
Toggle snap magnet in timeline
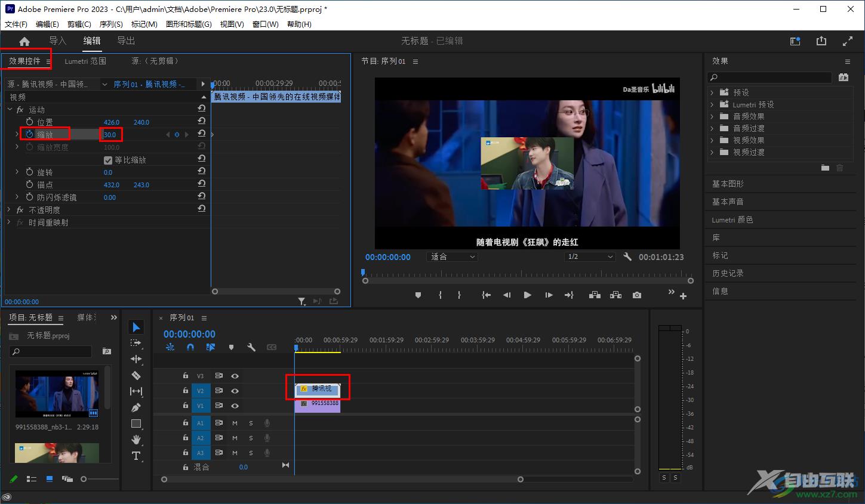coord(190,347)
